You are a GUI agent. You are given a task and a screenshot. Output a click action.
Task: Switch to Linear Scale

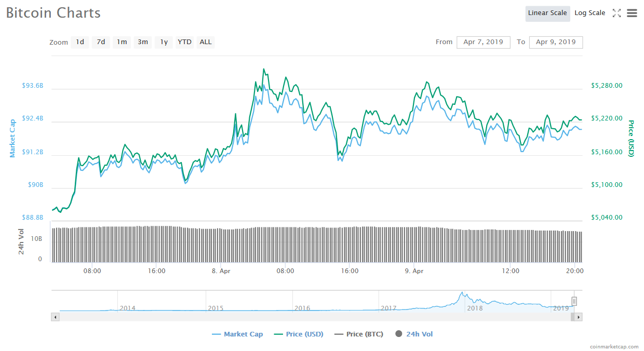point(547,13)
